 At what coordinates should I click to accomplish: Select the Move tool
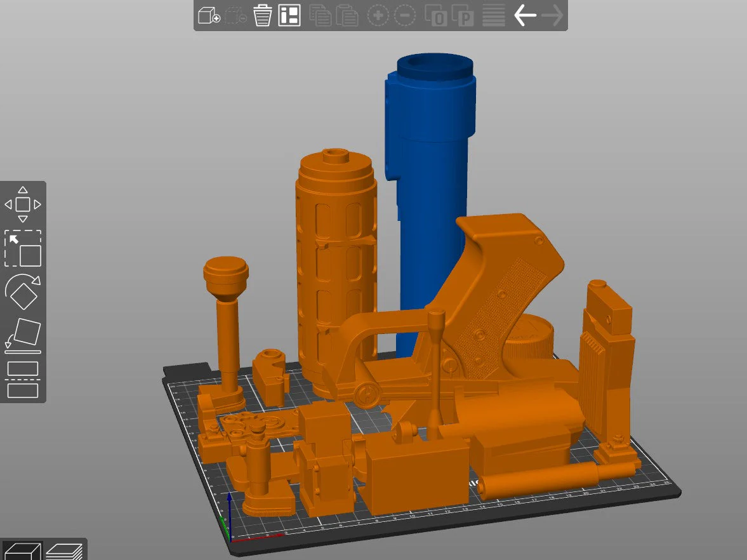(23, 204)
